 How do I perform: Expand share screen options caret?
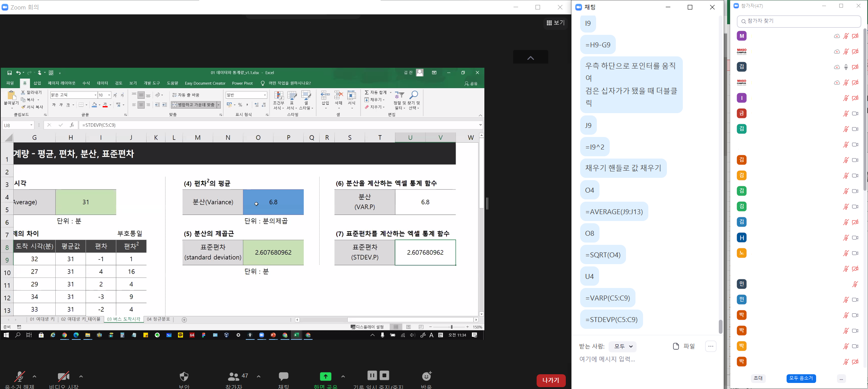343,377
